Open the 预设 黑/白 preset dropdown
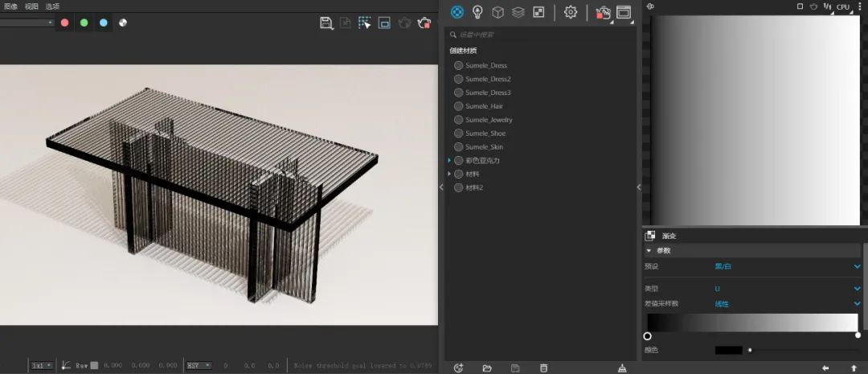The image size is (868, 374). (788, 266)
